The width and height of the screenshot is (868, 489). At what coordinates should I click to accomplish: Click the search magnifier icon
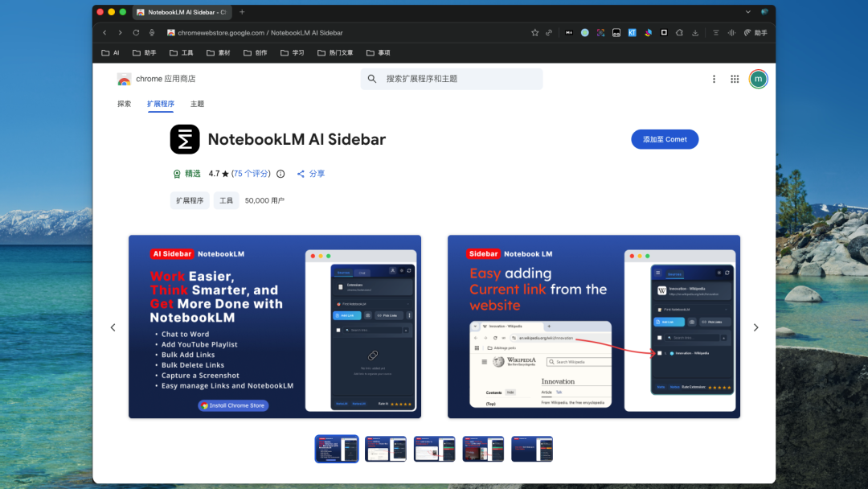(x=372, y=79)
